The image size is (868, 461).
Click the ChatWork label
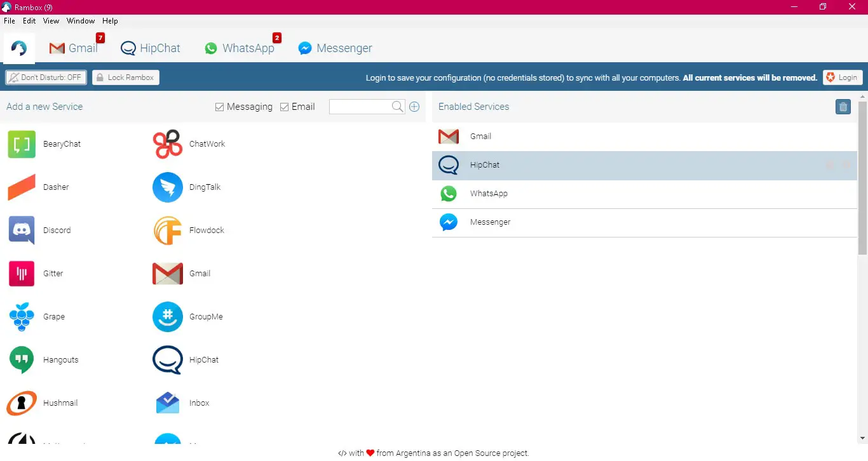pos(207,144)
